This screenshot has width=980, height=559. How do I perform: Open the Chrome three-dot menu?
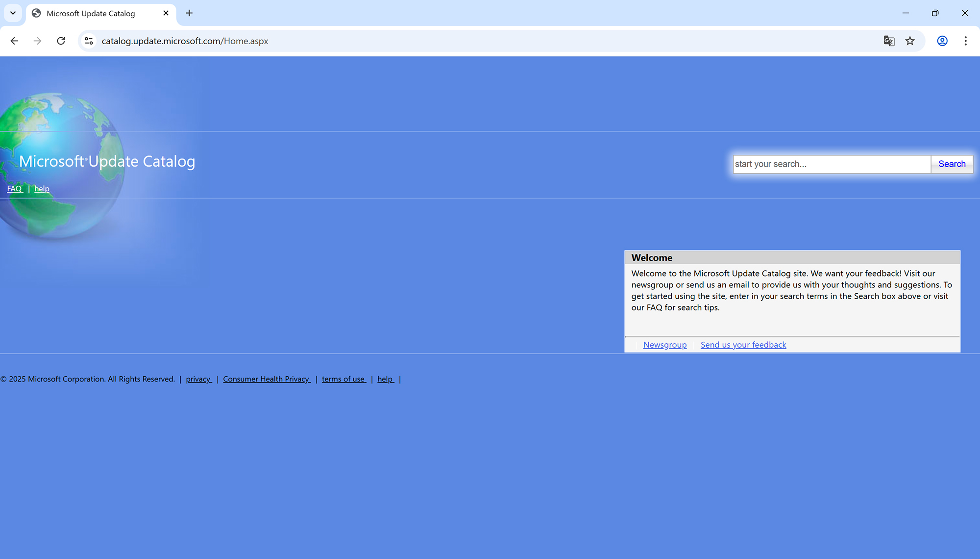click(x=965, y=41)
